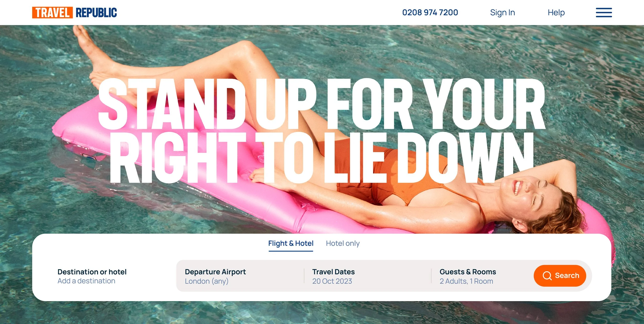Select the 20 Oct 2023 date value
The image size is (644, 324).
(x=332, y=281)
